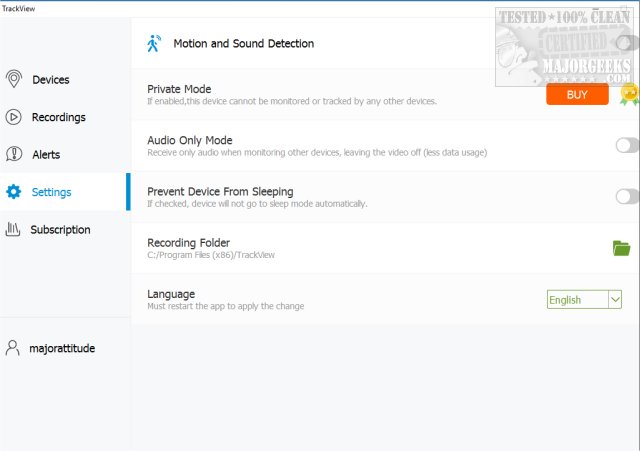Go to the Alerts sidebar tab
640x451 pixels.
(x=46, y=154)
